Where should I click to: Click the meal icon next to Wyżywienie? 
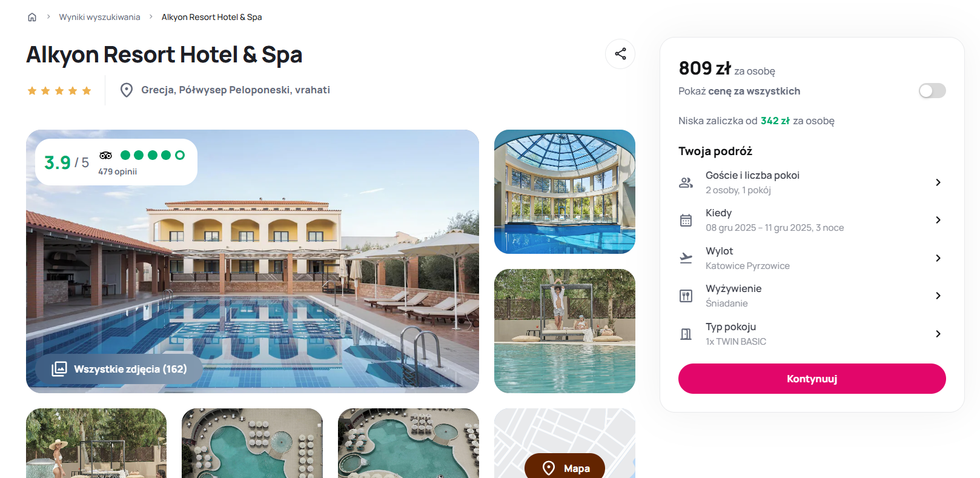tap(686, 296)
